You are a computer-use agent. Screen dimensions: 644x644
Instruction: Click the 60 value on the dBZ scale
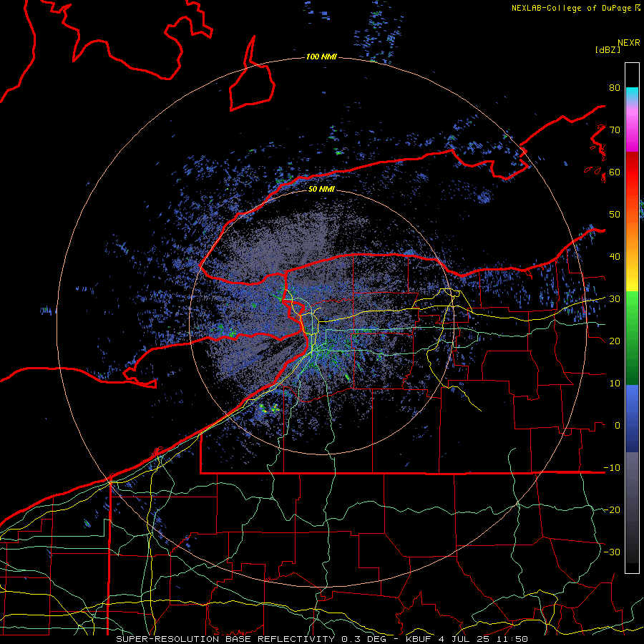[615, 172]
